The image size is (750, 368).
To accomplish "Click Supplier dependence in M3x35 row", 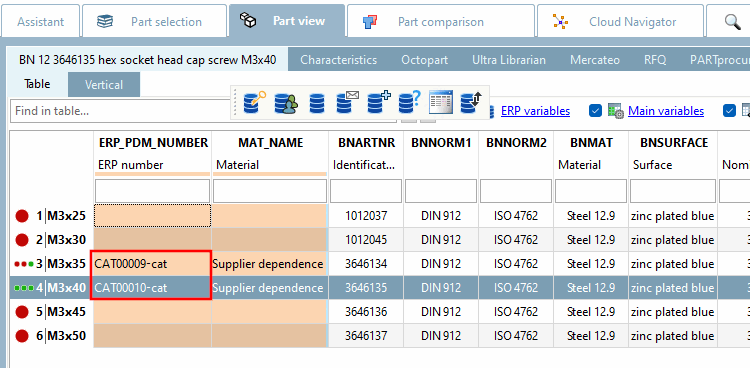I will 268,264.
